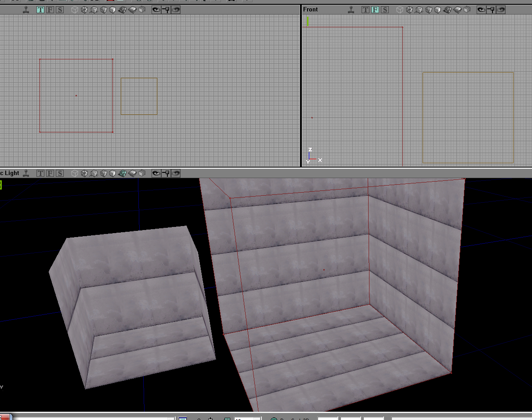Image resolution: width=532 pixels, height=420 pixels.
Task: Set top-left viewport to Dynamic Light mode
Action: click(x=123, y=10)
